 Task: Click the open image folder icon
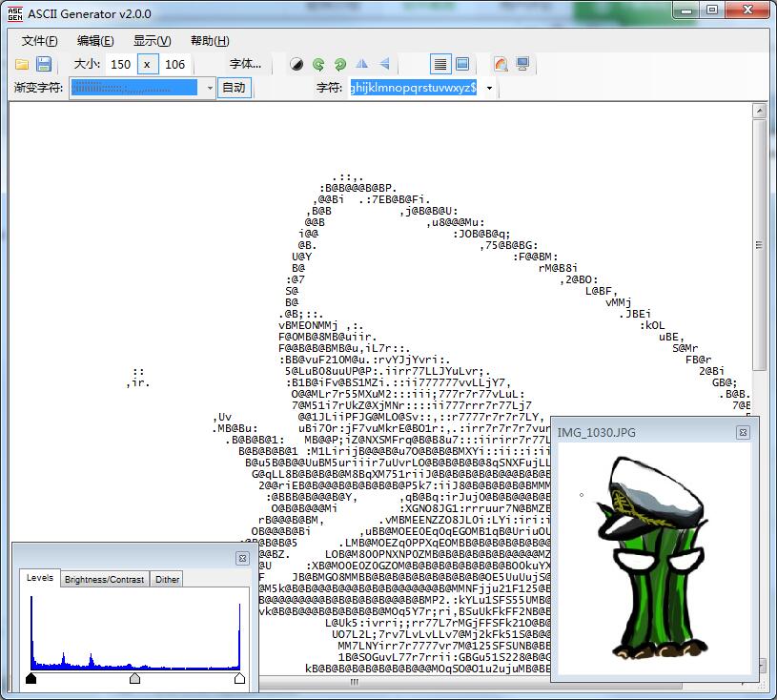point(22,64)
